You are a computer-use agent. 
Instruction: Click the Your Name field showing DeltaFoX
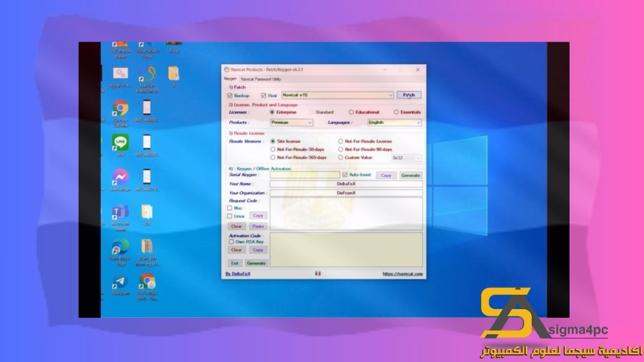pos(346,184)
